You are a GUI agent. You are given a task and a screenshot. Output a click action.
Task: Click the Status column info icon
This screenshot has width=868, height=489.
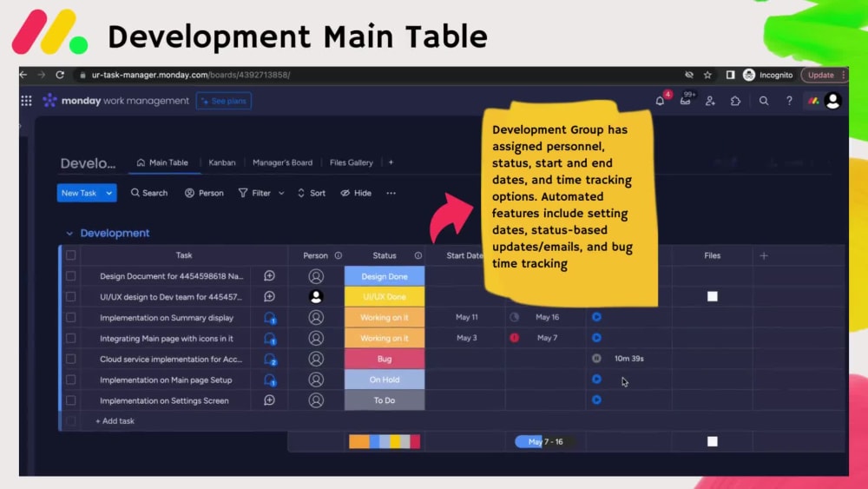coord(418,255)
